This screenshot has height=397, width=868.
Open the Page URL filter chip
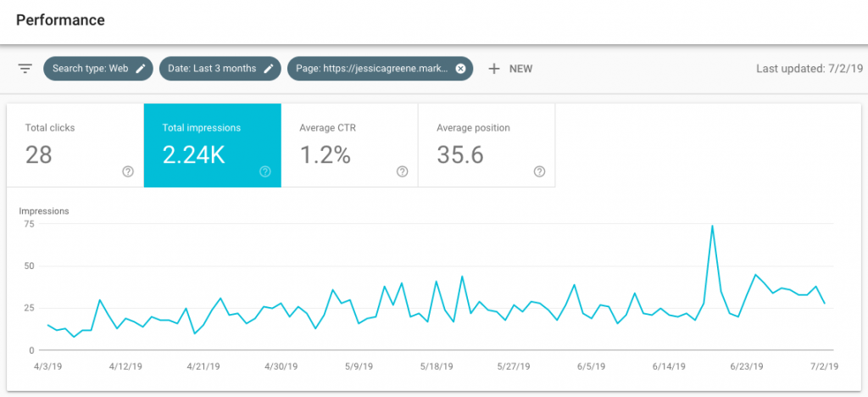point(371,69)
